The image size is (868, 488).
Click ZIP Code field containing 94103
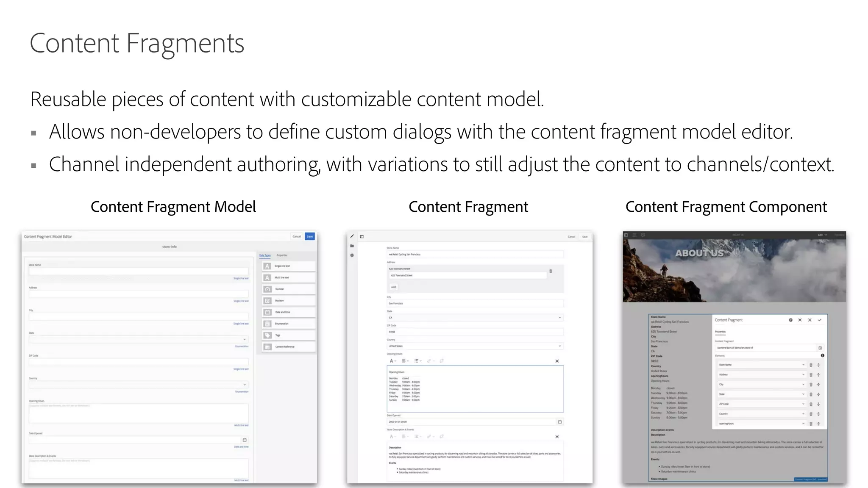pyautogui.click(x=475, y=332)
